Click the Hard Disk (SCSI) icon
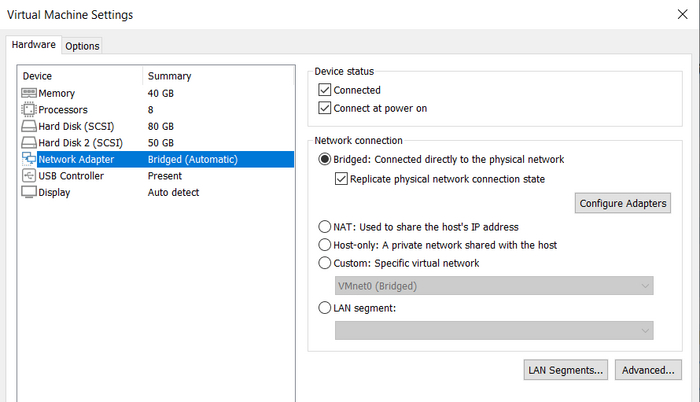 [x=29, y=127]
